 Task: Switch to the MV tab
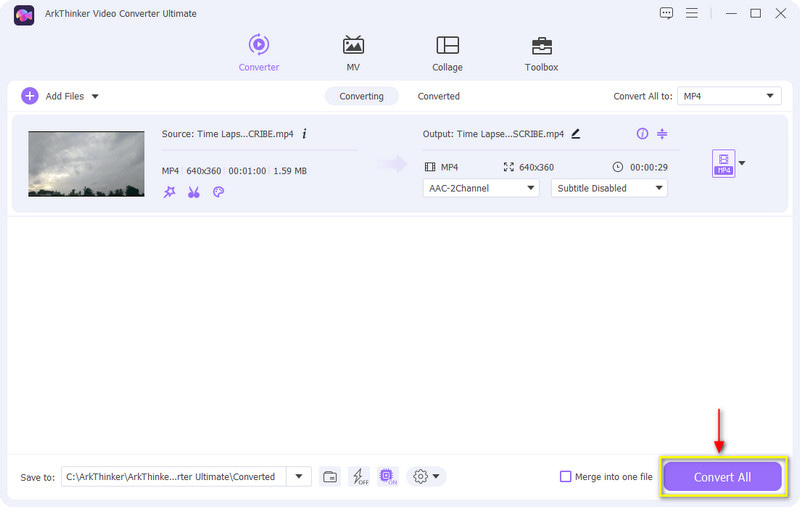pos(353,53)
